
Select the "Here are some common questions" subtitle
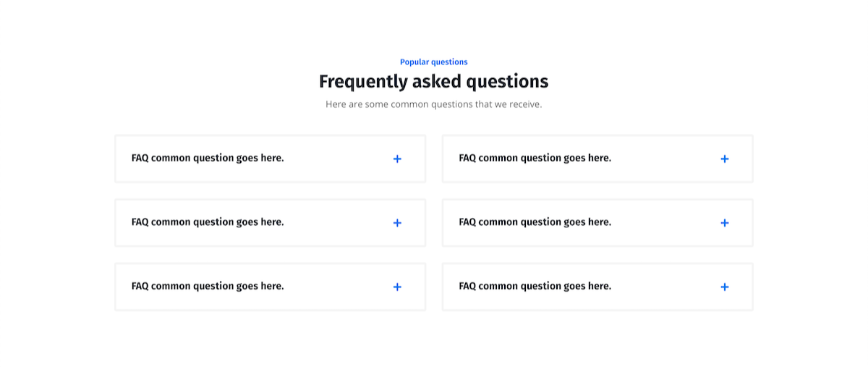(x=434, y=104)
